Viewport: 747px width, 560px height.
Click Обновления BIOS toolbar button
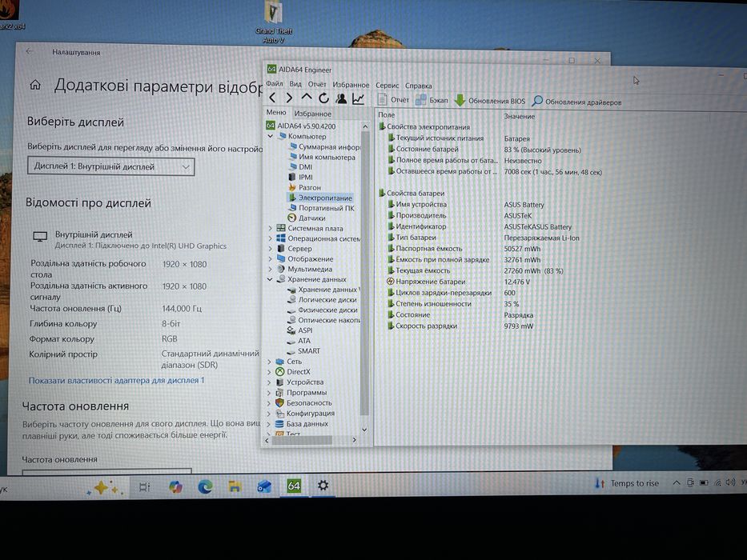pyautogui.click(x=490, y=101)
